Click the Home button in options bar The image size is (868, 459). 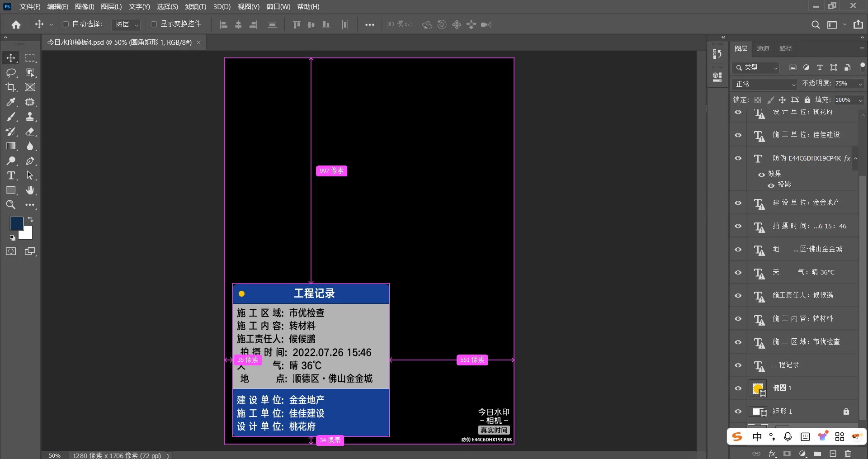pos(16,24)
